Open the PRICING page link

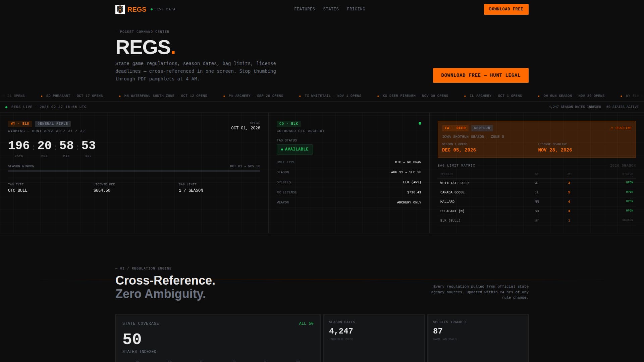pos(356,9)
